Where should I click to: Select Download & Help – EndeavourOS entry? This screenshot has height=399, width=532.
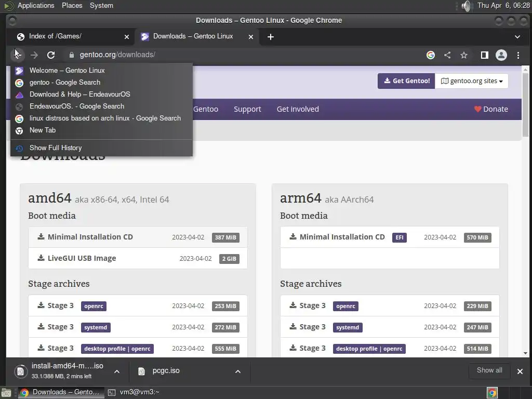pos(101,95)
